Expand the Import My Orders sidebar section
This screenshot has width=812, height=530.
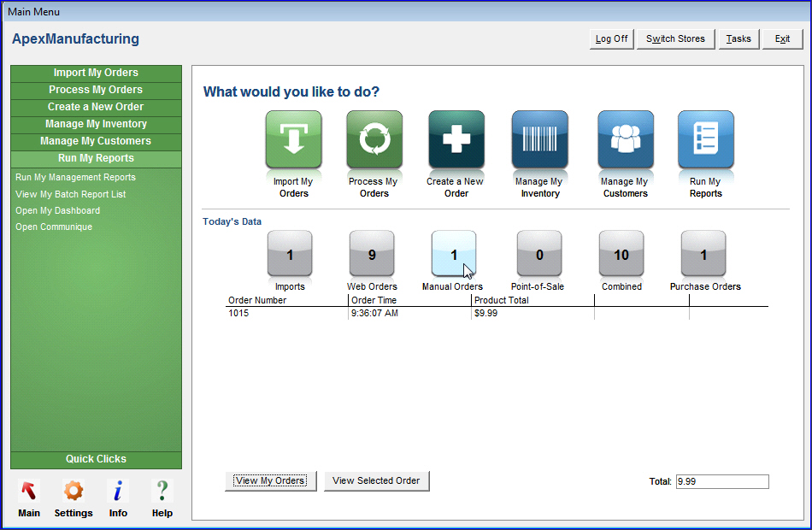point(96,73)
